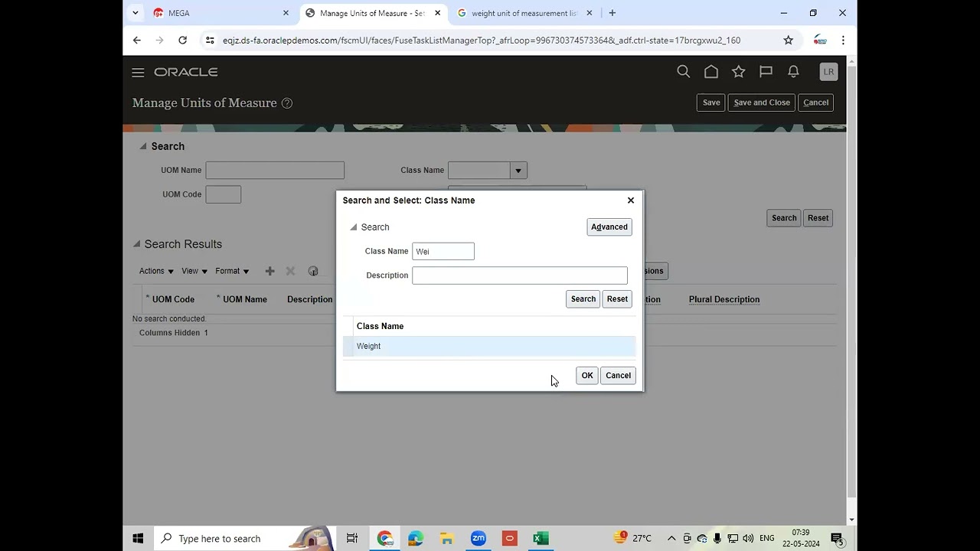The image size is (980, 551).
Task: Open the Windows Start menu
Action: tap(138, 539)
